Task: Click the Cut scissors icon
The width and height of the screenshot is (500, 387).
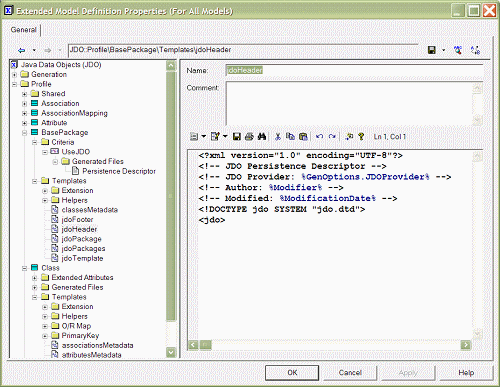Action: (x=278, y=136)
